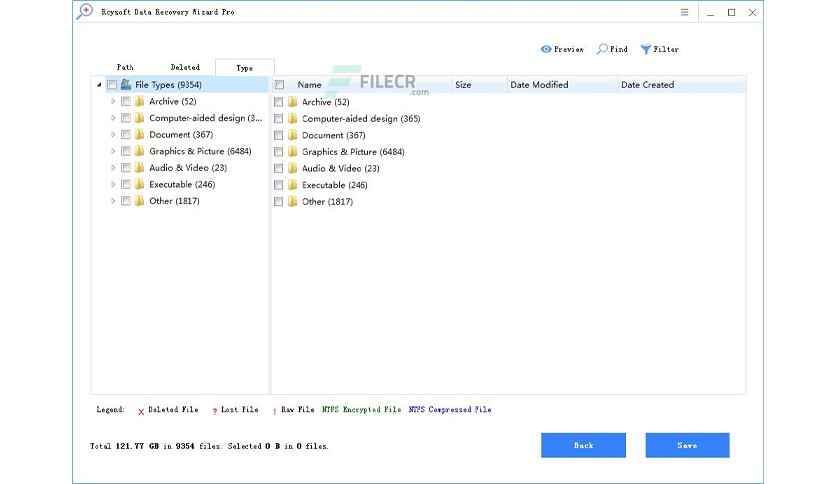This screenshot has height=484, width=836.
Task: Check Computer-aided design (365) checkbox in right list
Action: pyautogui.click(x=278, y=118)
